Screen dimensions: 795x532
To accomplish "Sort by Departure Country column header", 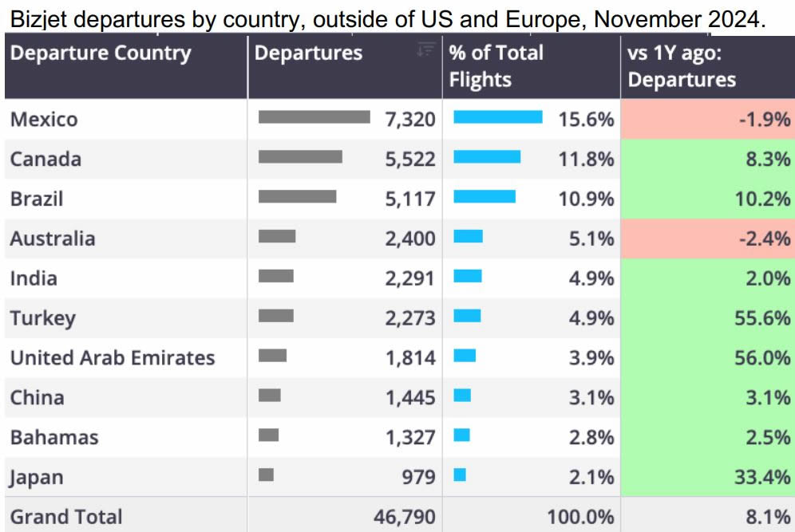I will click(101, 53).
